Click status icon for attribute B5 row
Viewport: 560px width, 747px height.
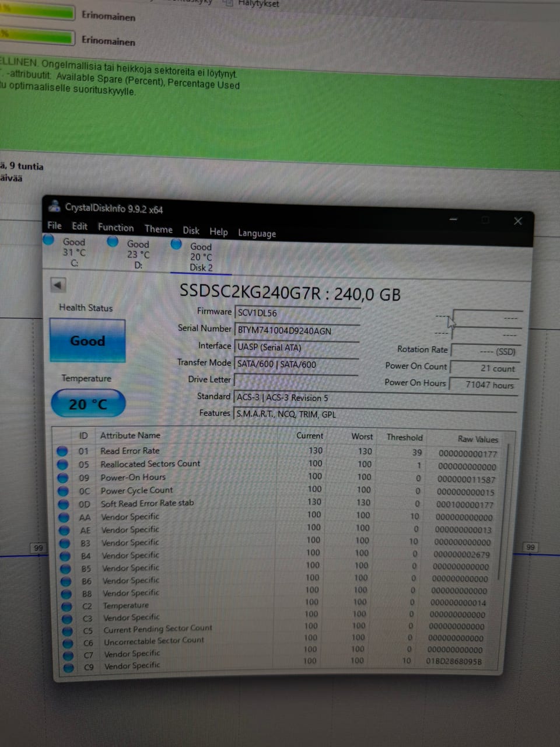pos(65,568)
